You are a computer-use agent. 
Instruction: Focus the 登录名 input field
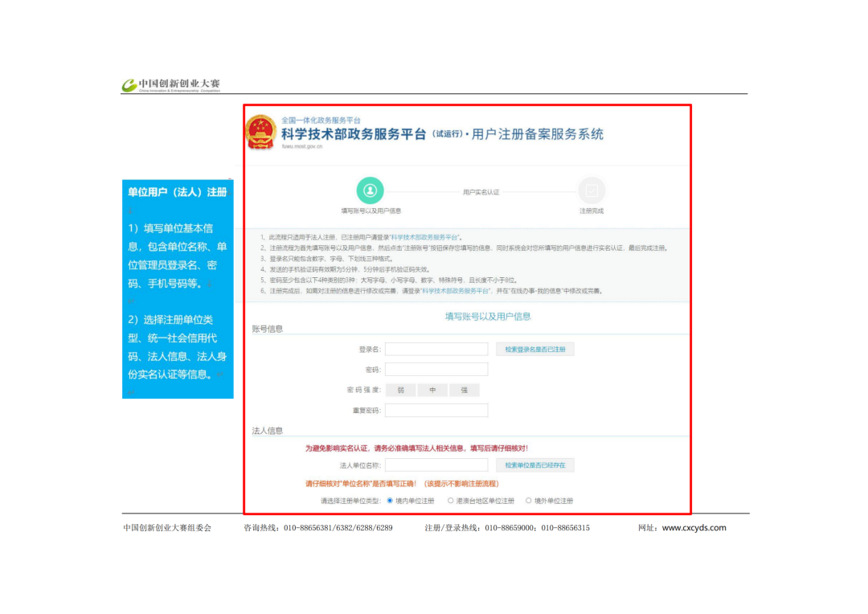[x=436, y=350]
